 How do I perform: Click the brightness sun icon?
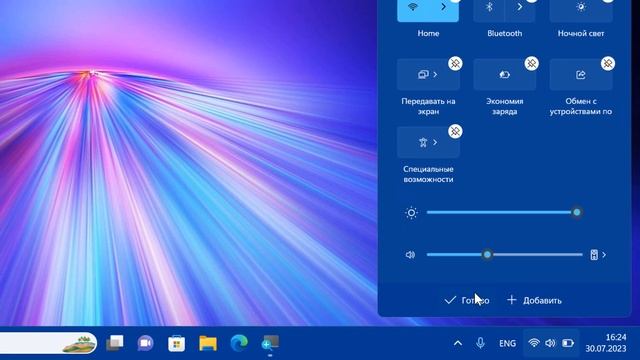point(411,213)
